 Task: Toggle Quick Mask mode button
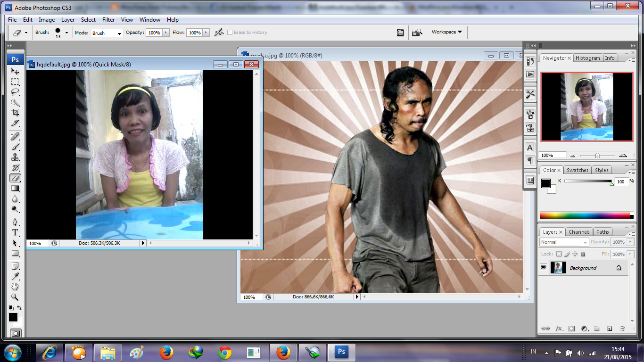point(16,333)
